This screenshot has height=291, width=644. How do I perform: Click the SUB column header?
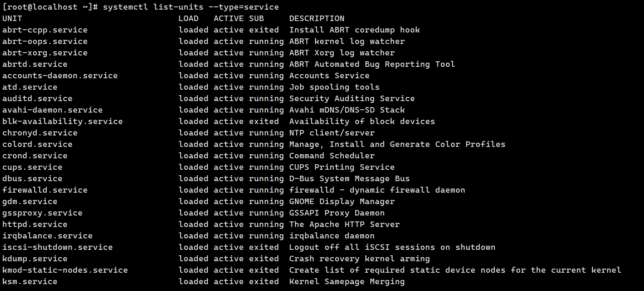pos(256,18)
